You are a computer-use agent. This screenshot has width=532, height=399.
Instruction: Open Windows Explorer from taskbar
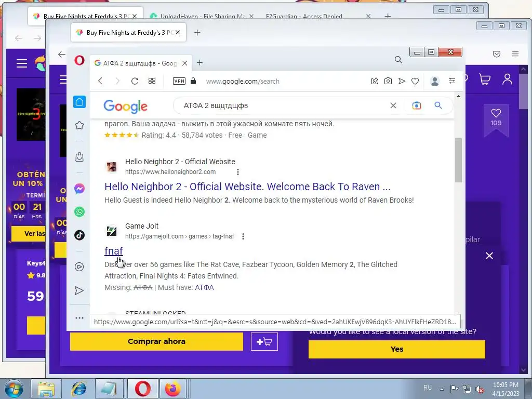(x=46, y=389)
